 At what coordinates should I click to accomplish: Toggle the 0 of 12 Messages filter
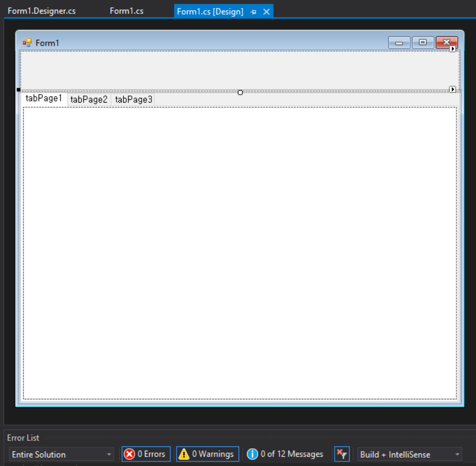click(x=285, y=454)
